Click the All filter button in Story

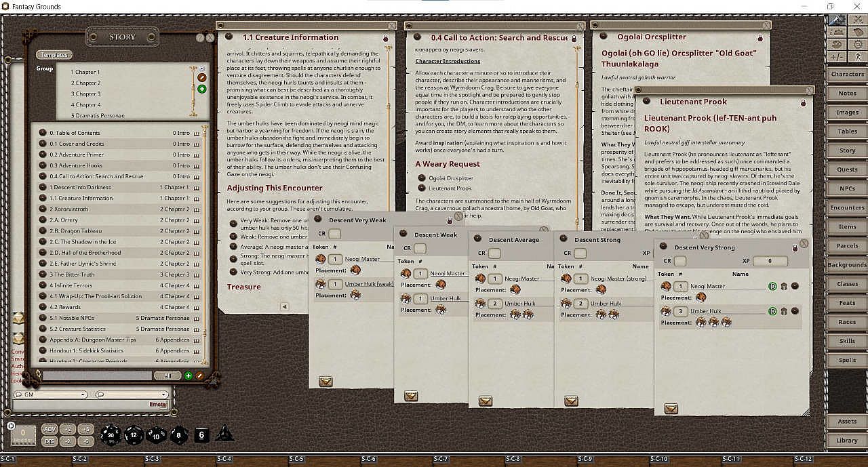[x=167, y=375]
